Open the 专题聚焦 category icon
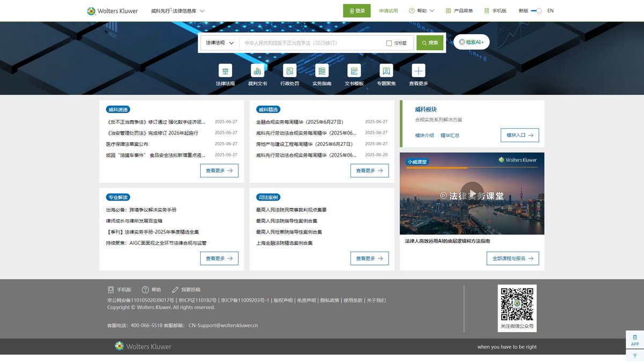644x362 pixels. 386,70
